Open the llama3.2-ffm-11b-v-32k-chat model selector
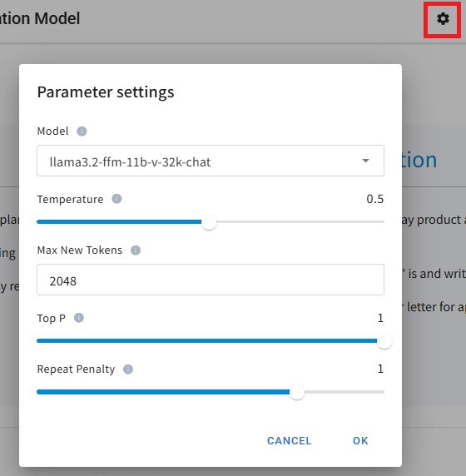The image size is (466, 476). point(211,161)
